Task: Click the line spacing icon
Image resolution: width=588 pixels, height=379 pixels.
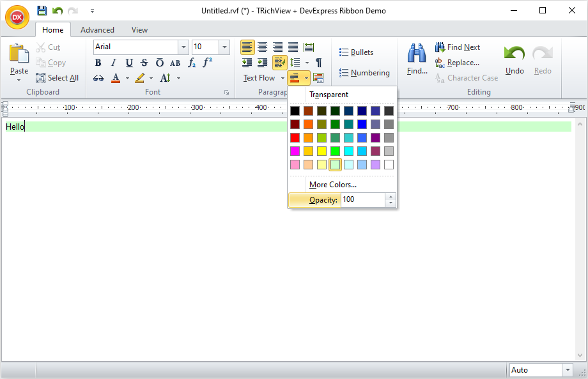Action: pyautogui.click(x=295, y=63)
